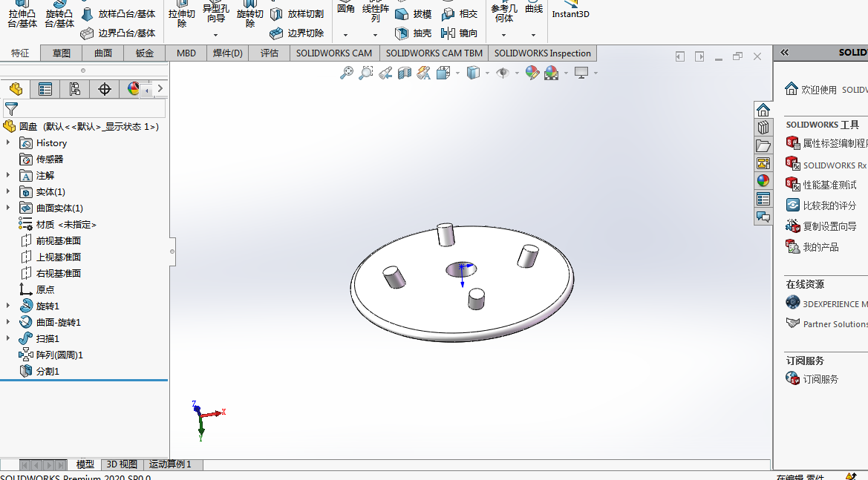Switch to the 钣金 sheet metal tab

click(145, 53)
